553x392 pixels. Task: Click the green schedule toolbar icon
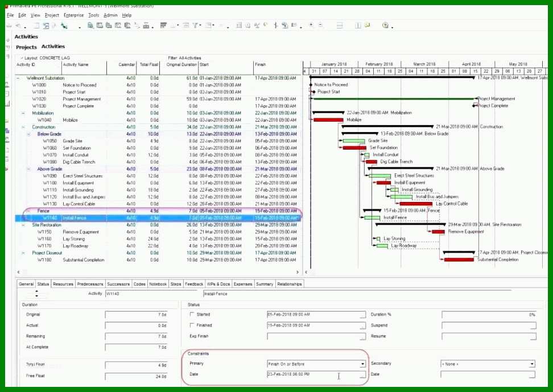[x=64, y=26]
